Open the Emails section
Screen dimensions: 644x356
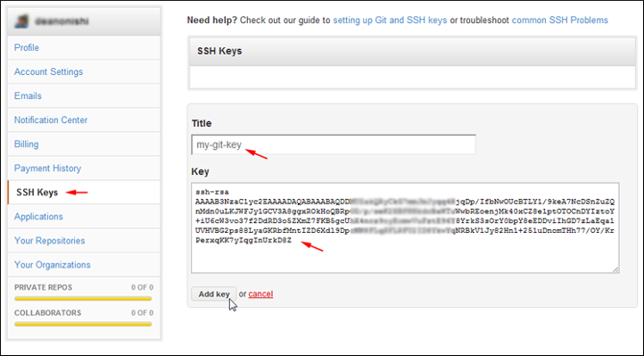(28, 96)
